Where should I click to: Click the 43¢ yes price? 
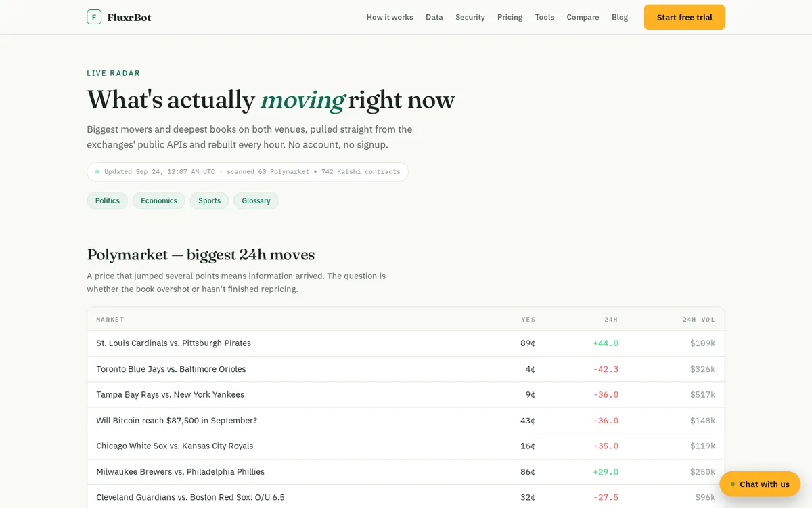528,421
